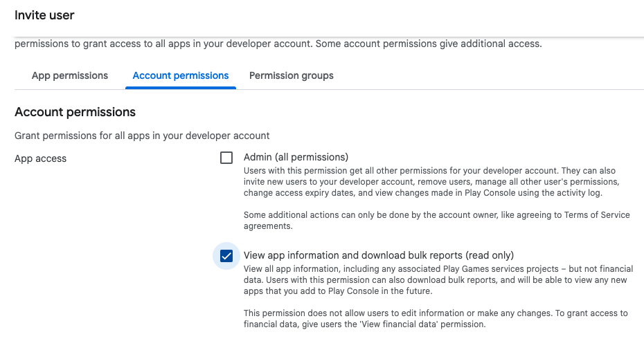Viewport: 644px width, 341px height.
Task: Click 'Grant permissions for all apps' subtitle
Action: [x=142, y=136]
